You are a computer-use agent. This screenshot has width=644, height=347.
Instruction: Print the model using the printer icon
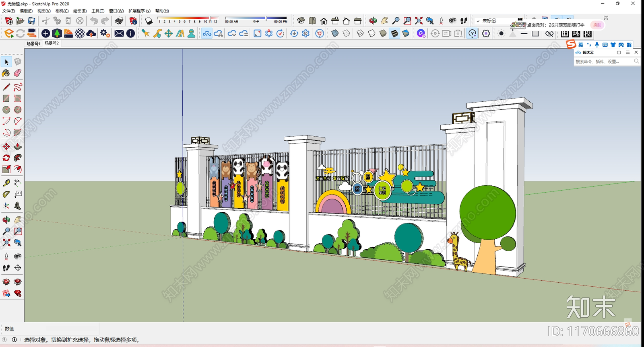coord(119,21)
